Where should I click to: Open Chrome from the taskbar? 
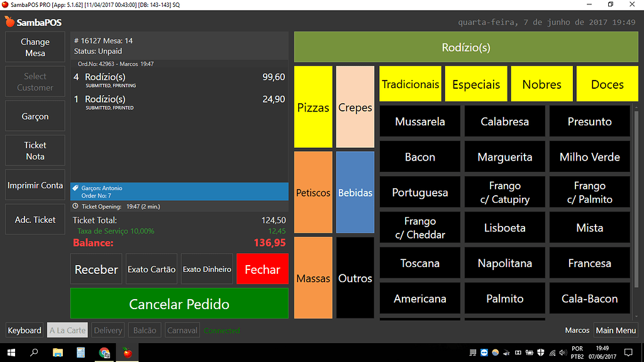click(x=104, y=353)
